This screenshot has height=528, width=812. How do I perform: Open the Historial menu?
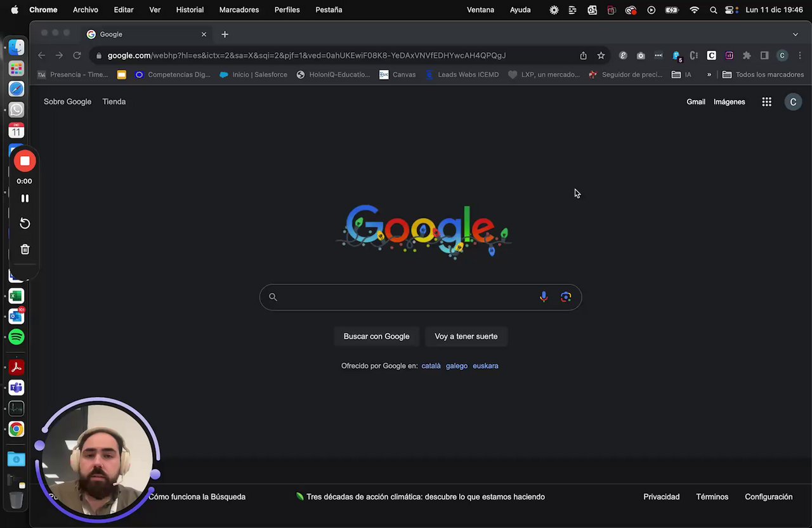click(x=190, y=10)
